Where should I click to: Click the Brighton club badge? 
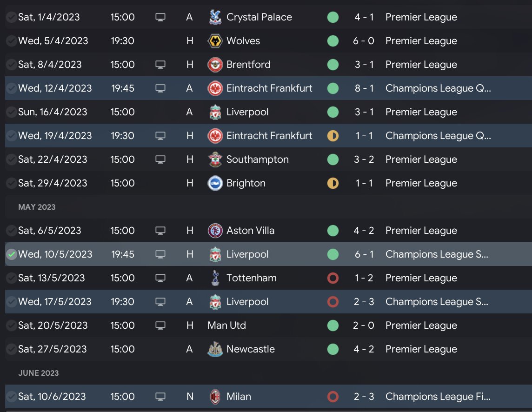(214, 183)
